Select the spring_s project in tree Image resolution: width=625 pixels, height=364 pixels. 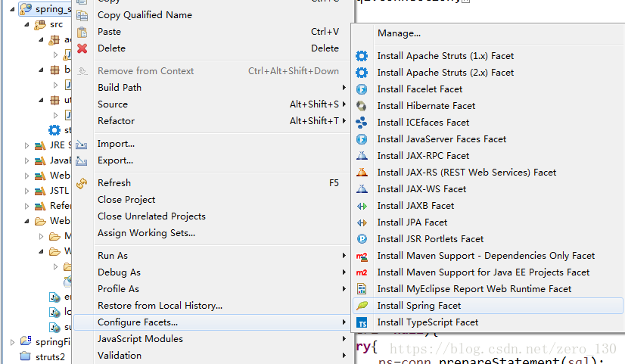[x=53, y=9]
